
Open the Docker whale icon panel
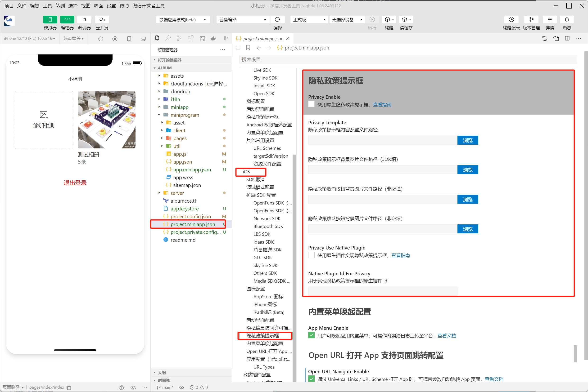213,38
